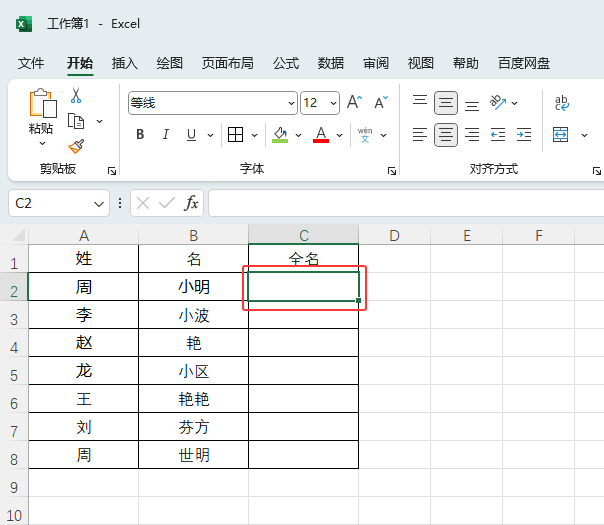Click the Paste clipboard icon

(43, 103)
